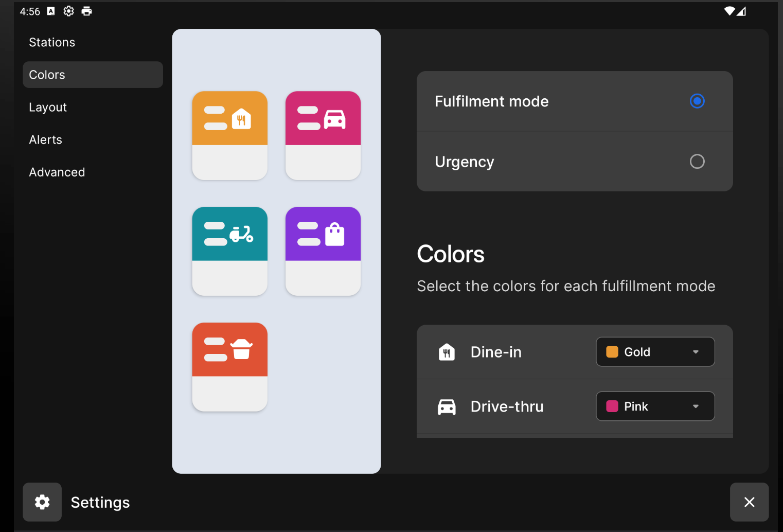783x532 pixels.
Task: Click the car icon on pink card
Action: pyautogui.click(x=334, y=119)
